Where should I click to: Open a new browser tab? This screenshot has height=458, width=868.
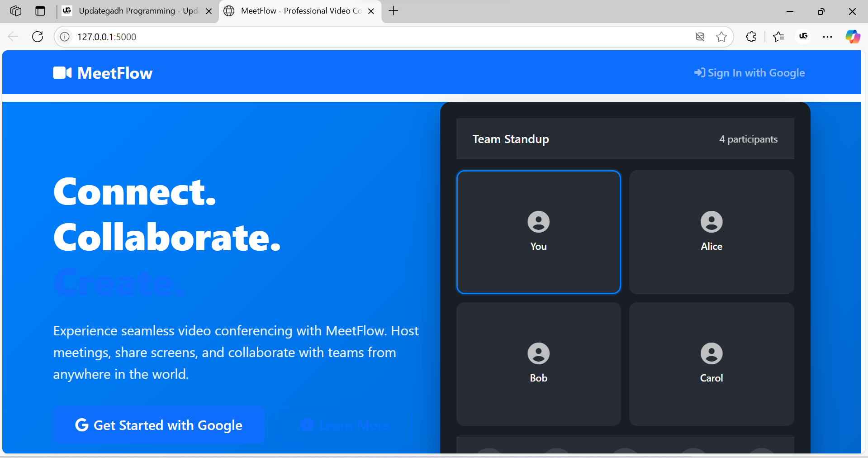coord(394,11)
